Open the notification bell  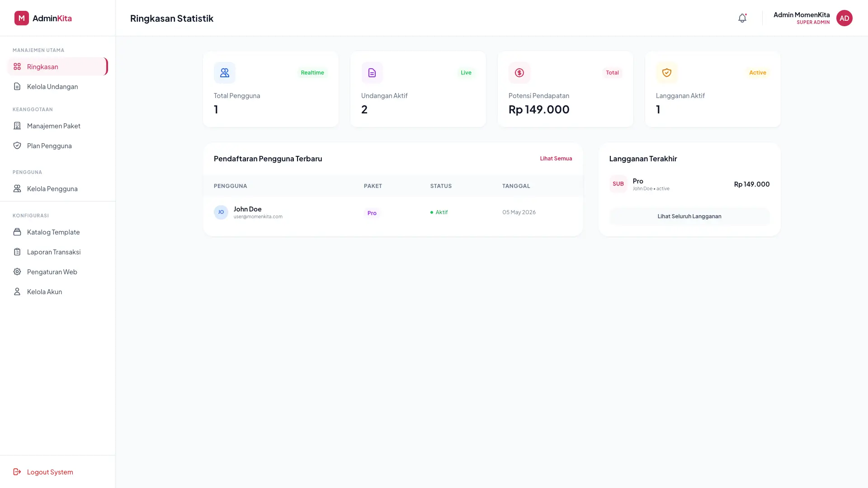pyautogui.click(x=742, y=18)
